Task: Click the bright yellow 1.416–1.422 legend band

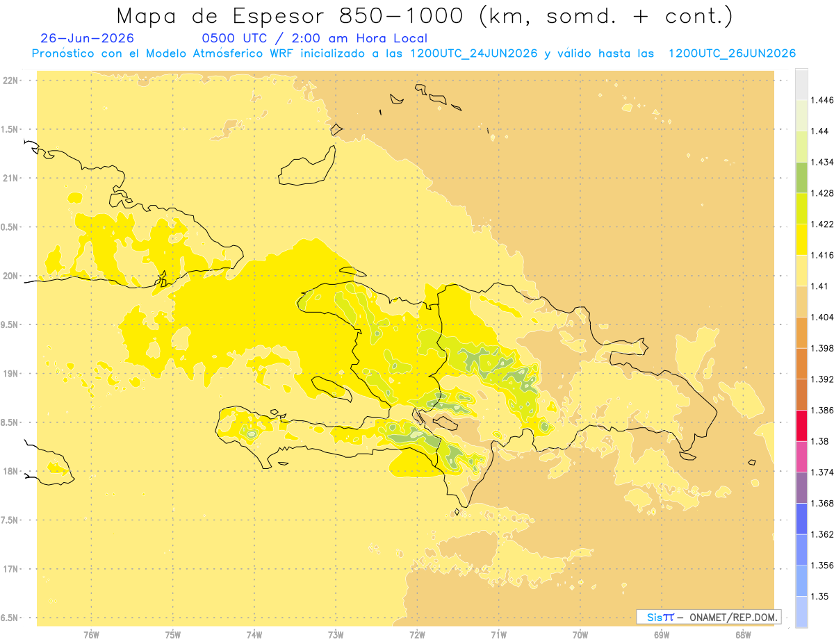Action: [x=801, y=239]
